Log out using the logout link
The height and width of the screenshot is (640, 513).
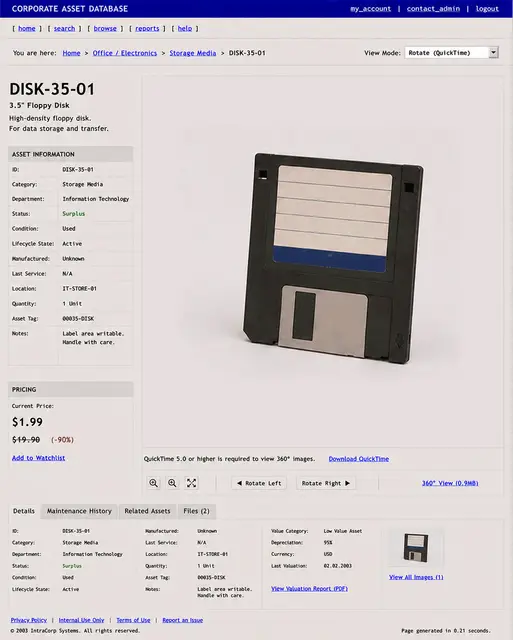pos(487,9)
